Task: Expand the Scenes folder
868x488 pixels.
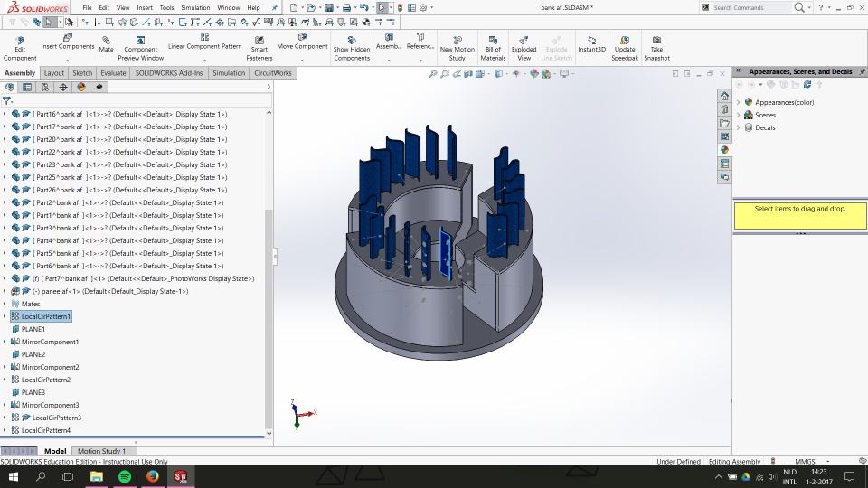Action: point(739,115)
